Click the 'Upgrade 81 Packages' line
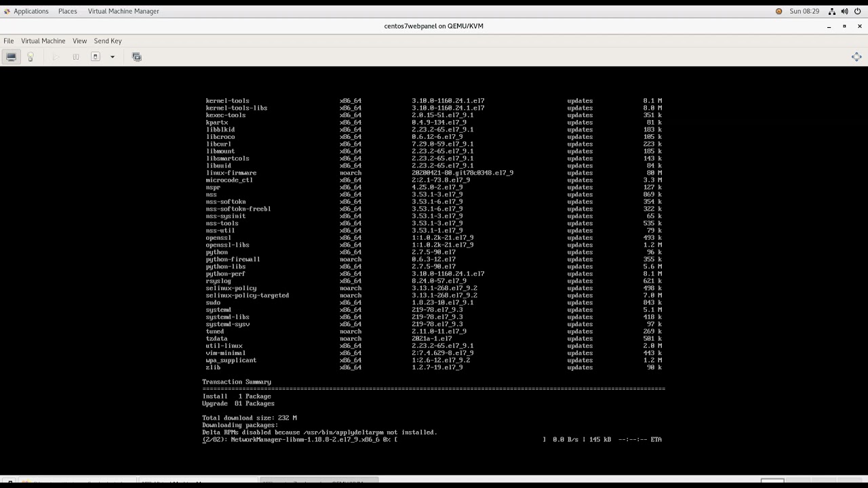The height and width of the screenshot is (488, 868). click(x=238, y=403)
